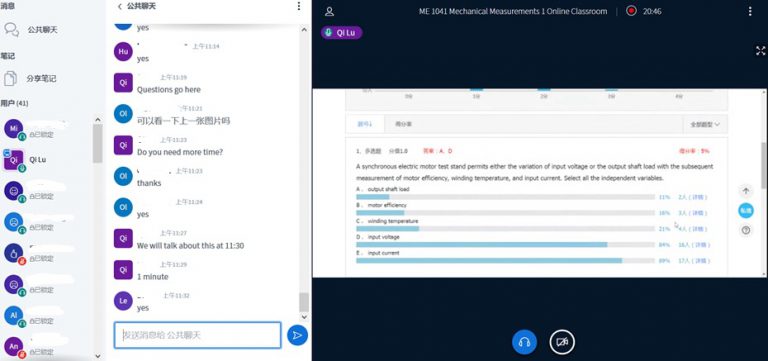Viewport: 768px width, 361px height.
Task: Click the message input field
Action: point(197,335)
